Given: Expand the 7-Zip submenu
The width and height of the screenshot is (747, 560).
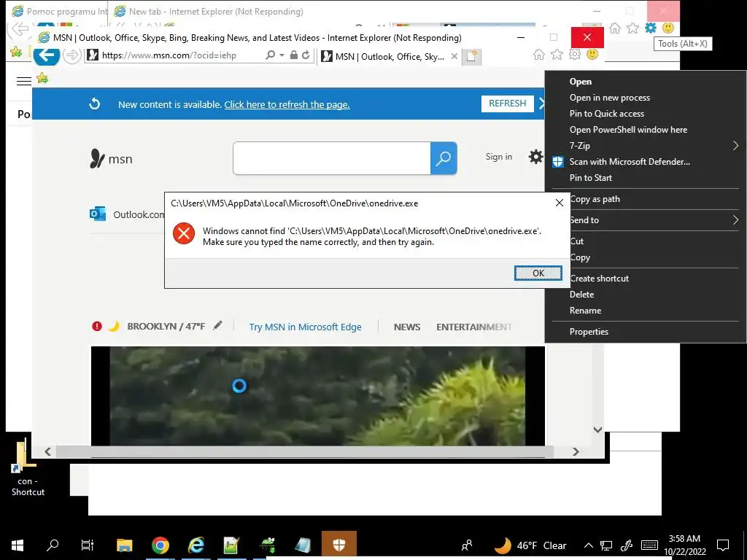Looking at the screenshot, I should coord(735,146).
